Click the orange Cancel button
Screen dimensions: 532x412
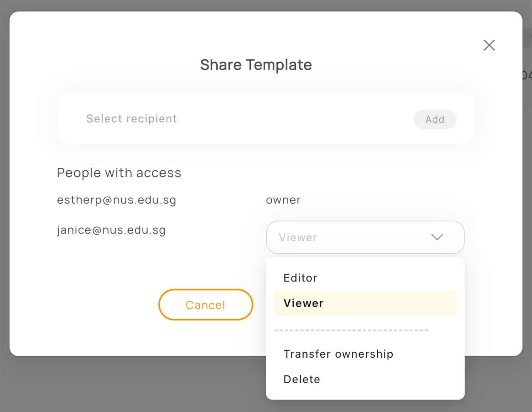coord(206,304)
